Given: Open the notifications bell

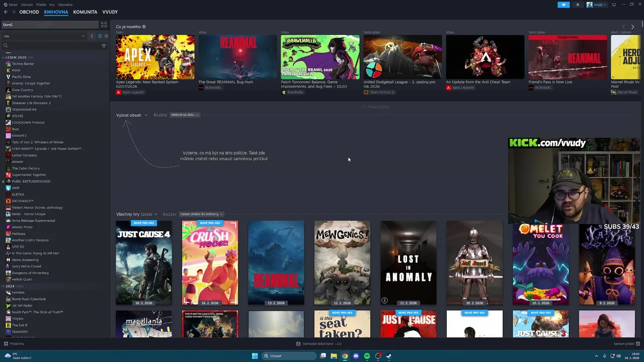Looking at the screenshot, I should click(x=578, y=5).
